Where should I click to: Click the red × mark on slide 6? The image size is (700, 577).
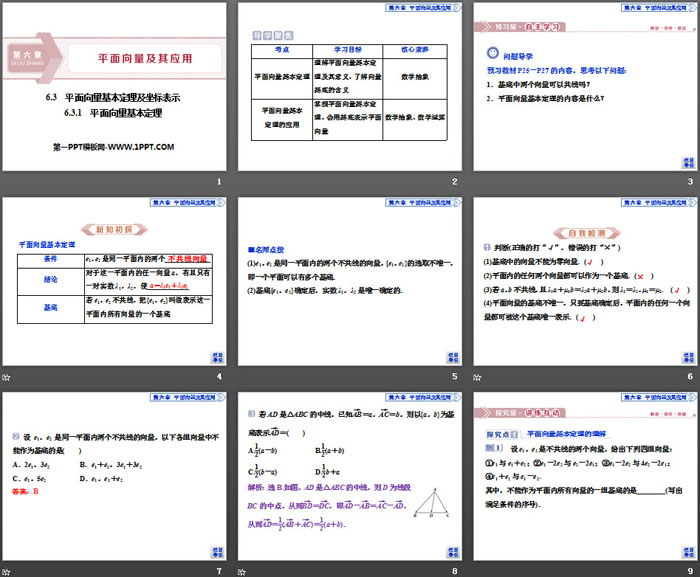click(x=640, y=276)
